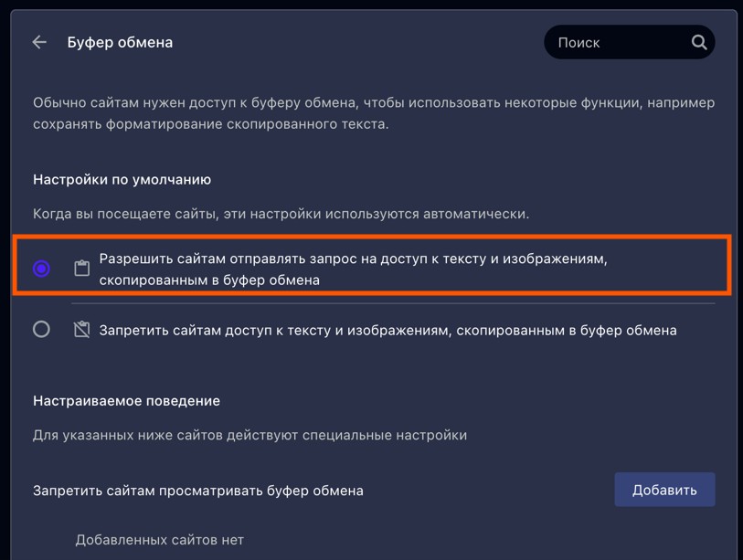
Task: Click the back arrow next to Буфер обмена
Action: 39,42
